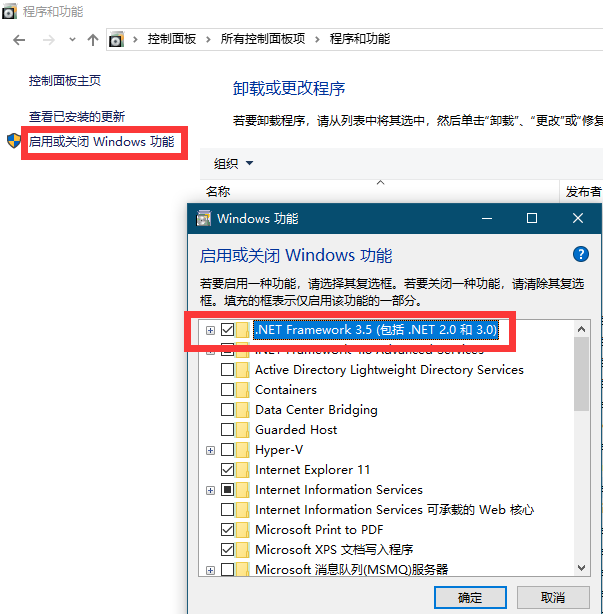
Task: Select 控制面板 in address breadcrumb
Action: point(172,39)
